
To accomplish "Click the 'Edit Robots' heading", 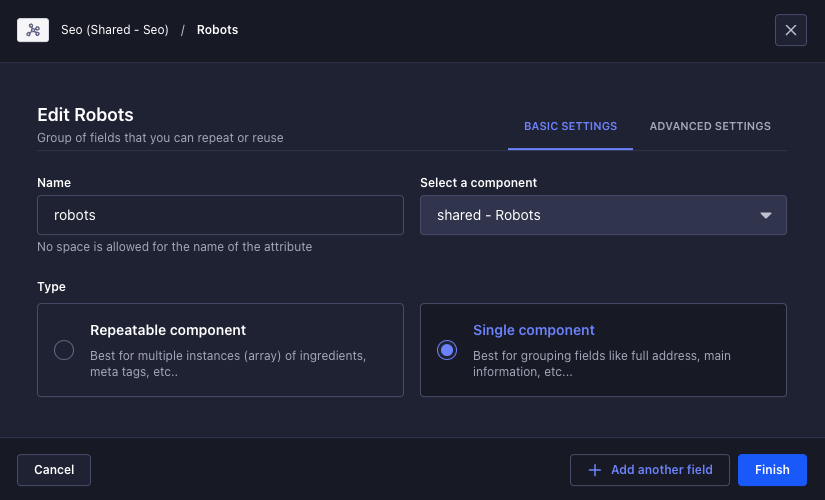I will (x=85, y=115).
